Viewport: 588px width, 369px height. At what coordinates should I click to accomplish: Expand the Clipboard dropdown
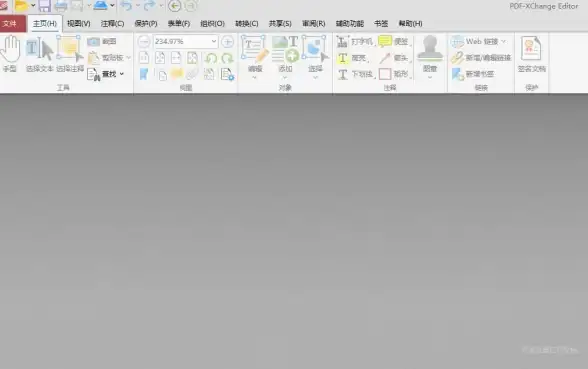pos(129,58)
